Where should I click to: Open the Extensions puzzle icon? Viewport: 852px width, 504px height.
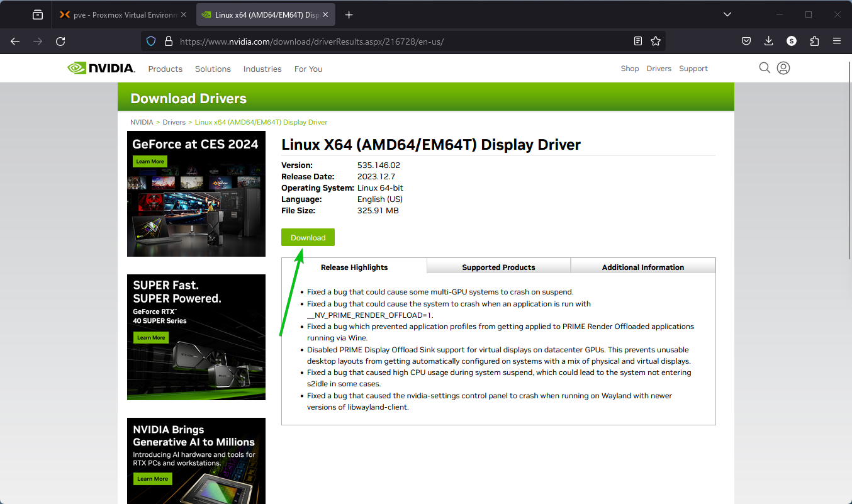pos(814,41)
